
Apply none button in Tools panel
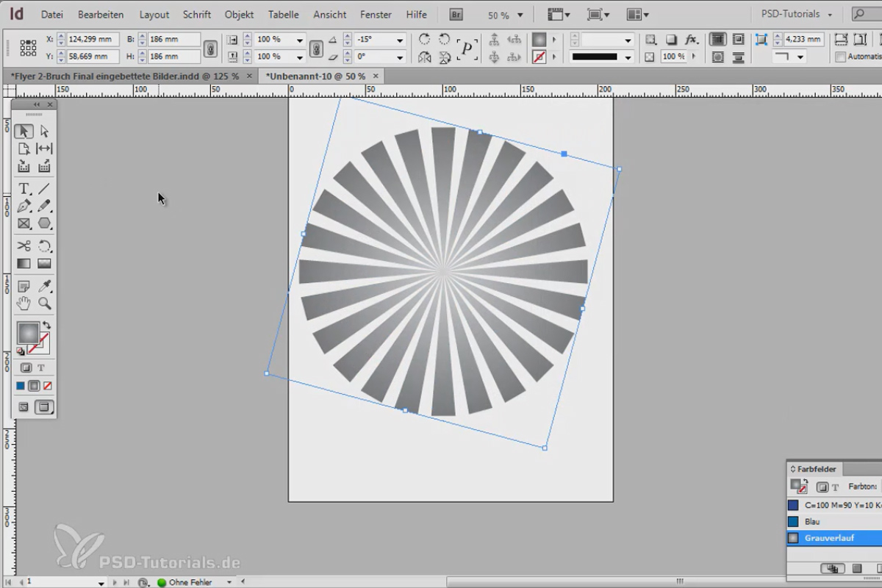[48, 386]
